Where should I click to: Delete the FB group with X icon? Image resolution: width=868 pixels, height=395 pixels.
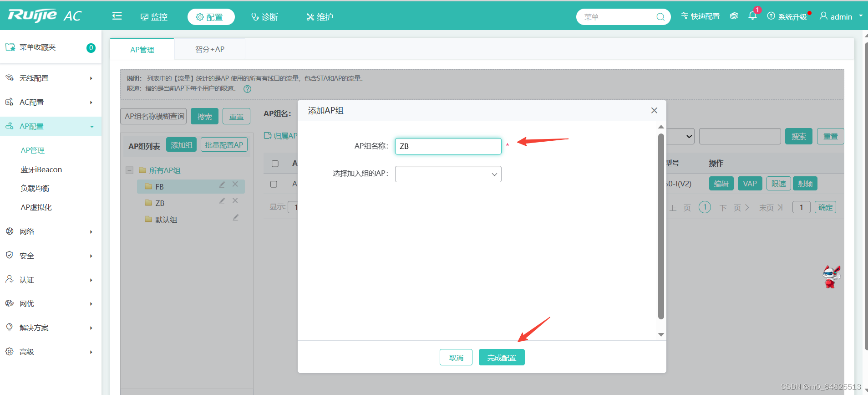235,184
